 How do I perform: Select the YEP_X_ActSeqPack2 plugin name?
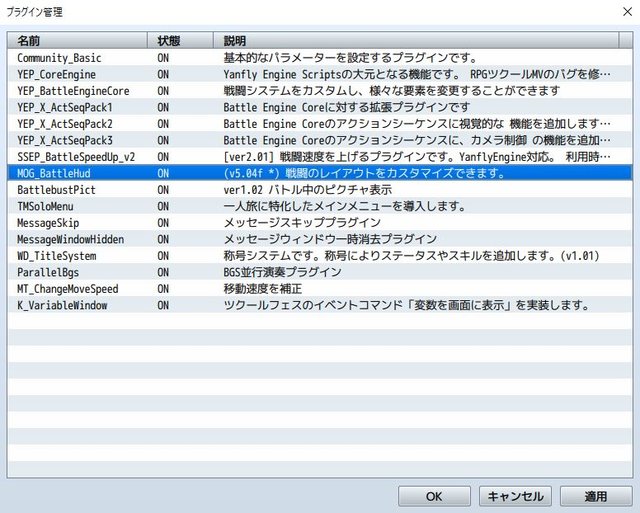coord(64,124)
